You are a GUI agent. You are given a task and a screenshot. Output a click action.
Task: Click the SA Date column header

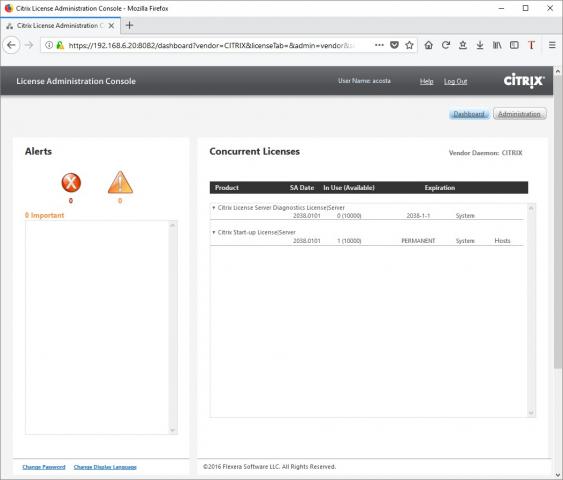302,188
